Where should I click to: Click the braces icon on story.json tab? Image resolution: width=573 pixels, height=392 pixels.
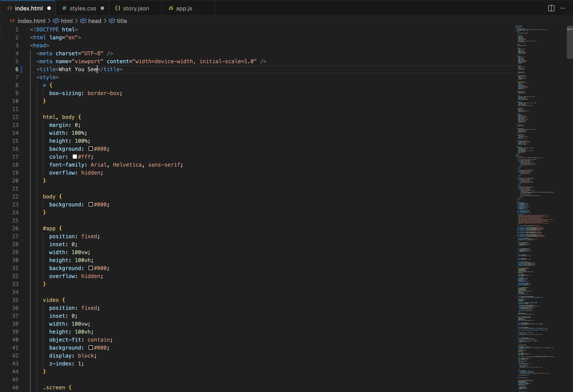click(118, 8)
